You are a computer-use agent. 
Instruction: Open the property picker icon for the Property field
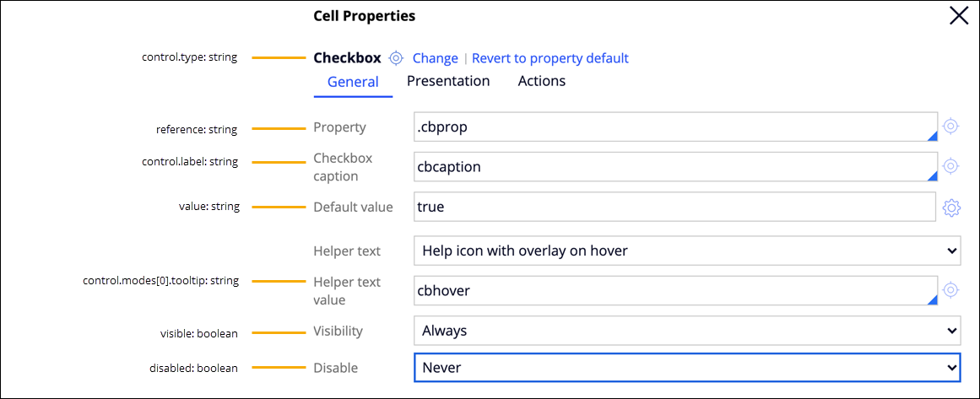point(950,127)
